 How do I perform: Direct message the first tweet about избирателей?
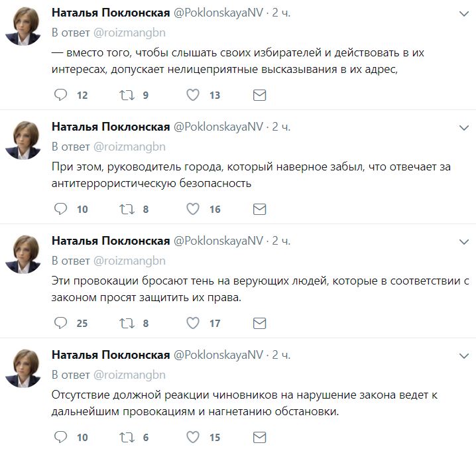260,96
